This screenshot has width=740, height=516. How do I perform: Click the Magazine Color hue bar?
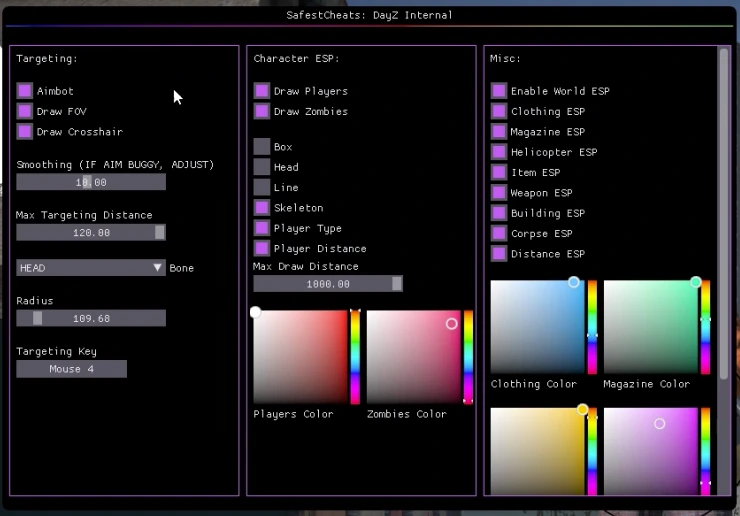[706, 327]
